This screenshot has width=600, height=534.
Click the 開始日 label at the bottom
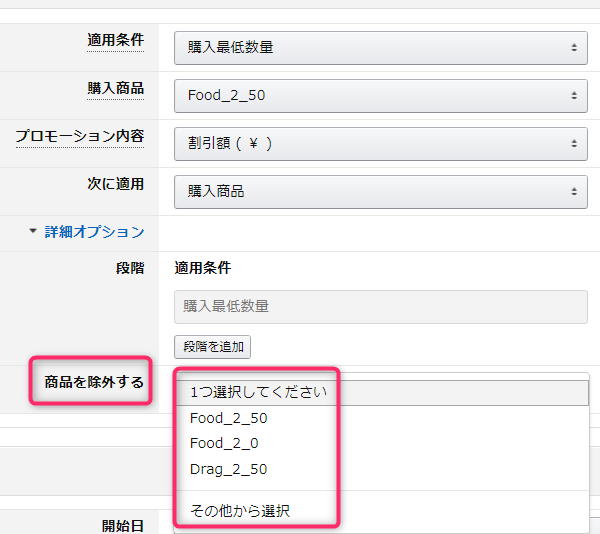coord(122,525)
